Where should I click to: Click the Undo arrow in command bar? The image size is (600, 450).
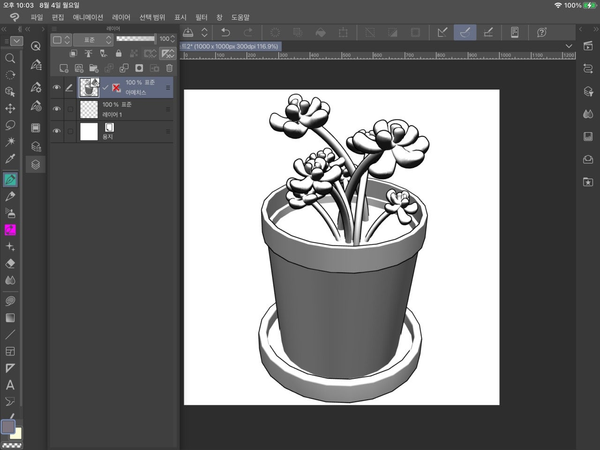point(225,33)
